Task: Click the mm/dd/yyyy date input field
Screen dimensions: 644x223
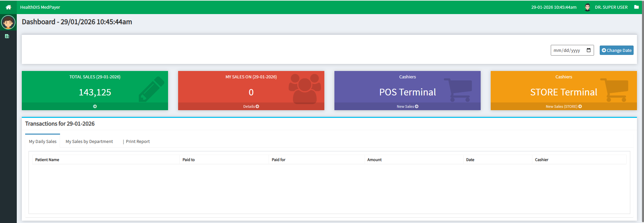Action: [567, 50]
